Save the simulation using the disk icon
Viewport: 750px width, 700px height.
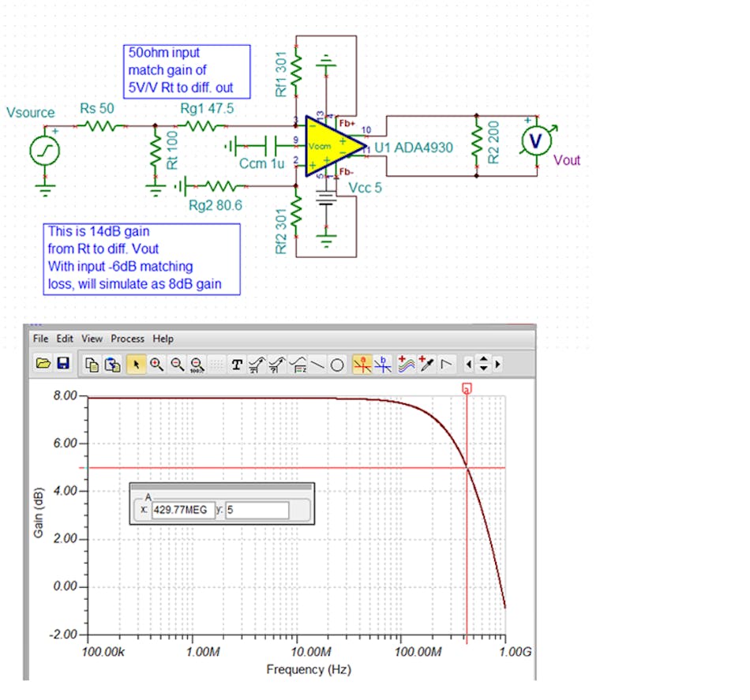pos(62,364)
